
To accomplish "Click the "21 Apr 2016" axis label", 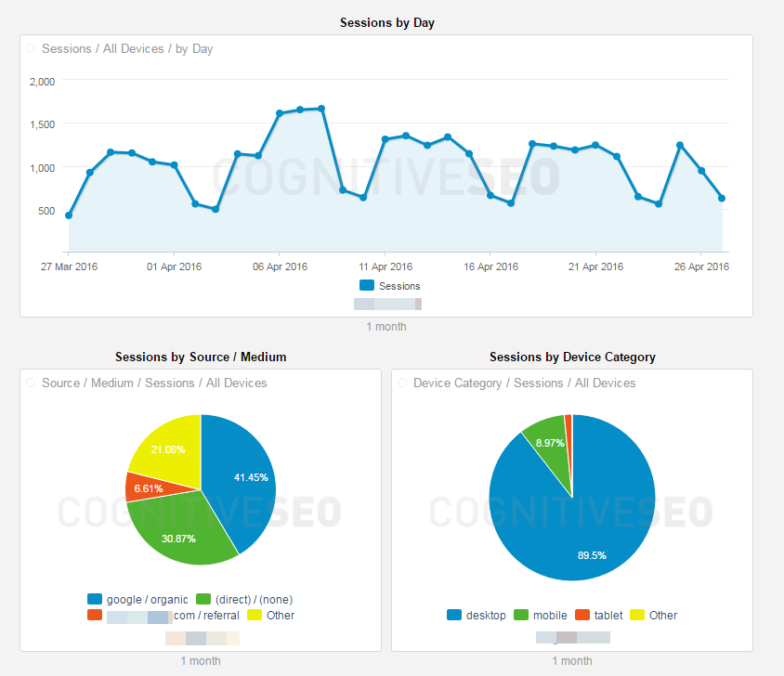I will (596, 266).
